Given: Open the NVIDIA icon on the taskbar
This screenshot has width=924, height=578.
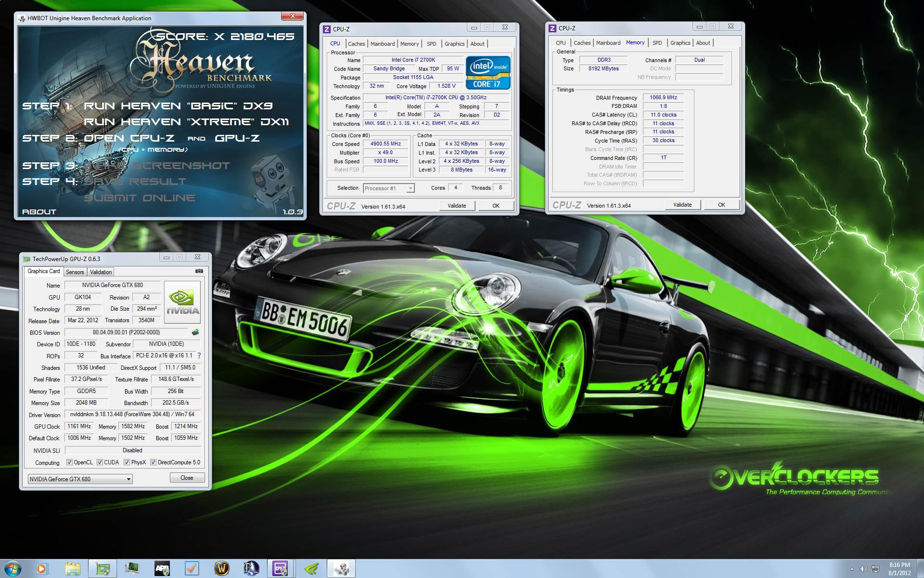Looking at the screenshot, I should coord(311,569).
